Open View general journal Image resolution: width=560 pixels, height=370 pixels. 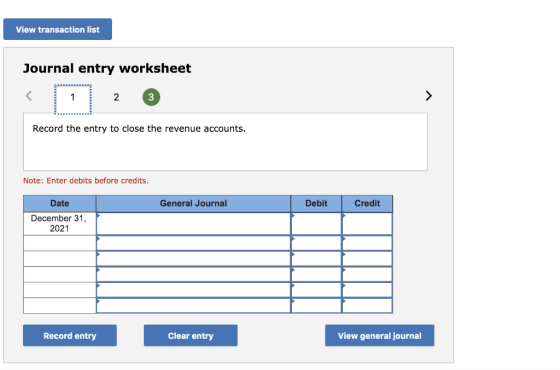click(379, 335)
